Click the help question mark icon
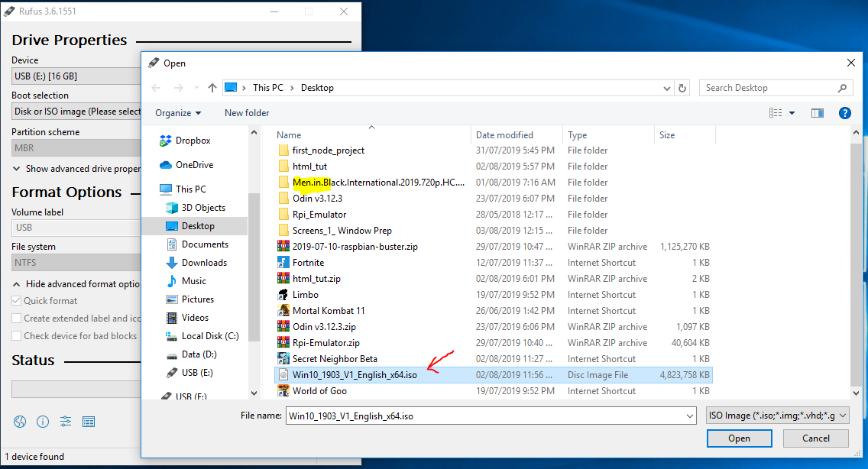 844,113
